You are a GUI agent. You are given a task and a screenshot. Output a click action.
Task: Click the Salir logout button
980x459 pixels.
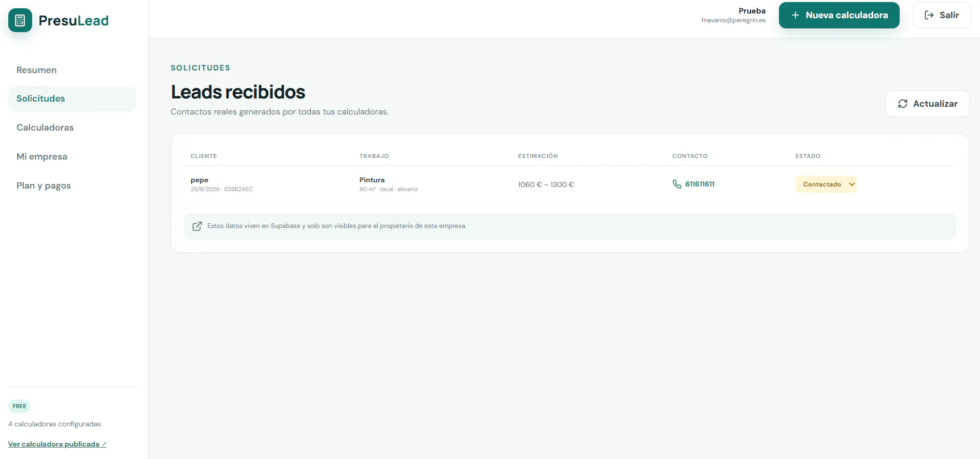(941, 15)
